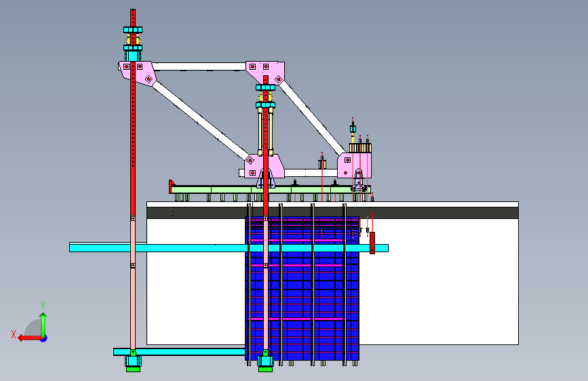Select the small red block at the cyan beam end
Image resolution: width=588 pixels, height=381 pixels.
point(372,243)
